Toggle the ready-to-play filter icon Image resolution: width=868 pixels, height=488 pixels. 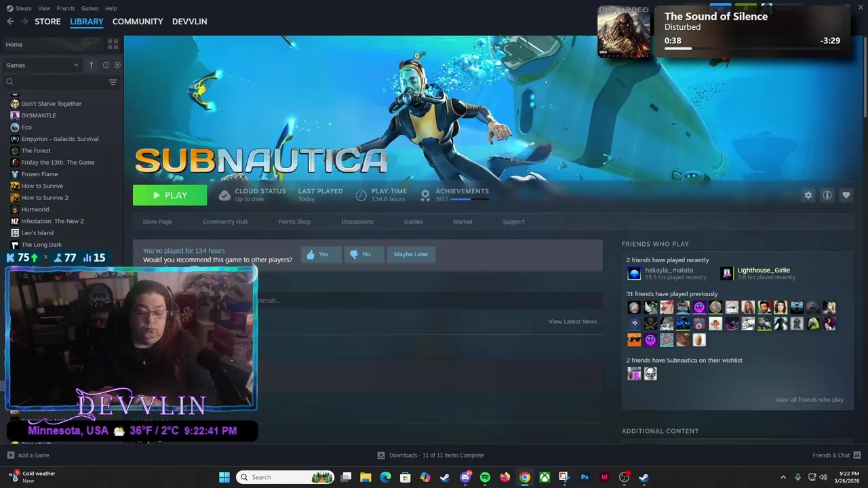coord(117,65)
